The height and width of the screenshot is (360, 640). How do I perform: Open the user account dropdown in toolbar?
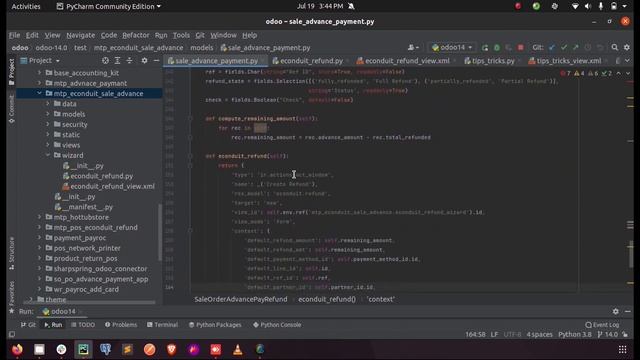click(413, 48)
